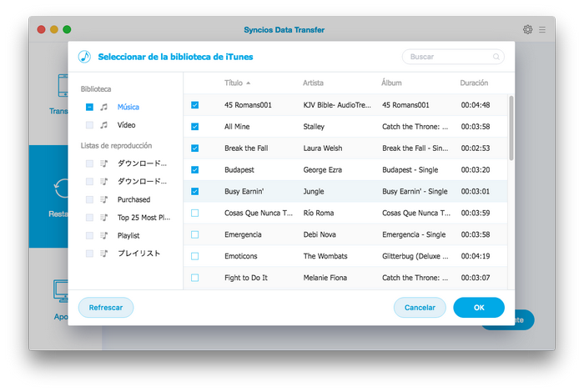Click artist The Wombats

coord(325,256)
